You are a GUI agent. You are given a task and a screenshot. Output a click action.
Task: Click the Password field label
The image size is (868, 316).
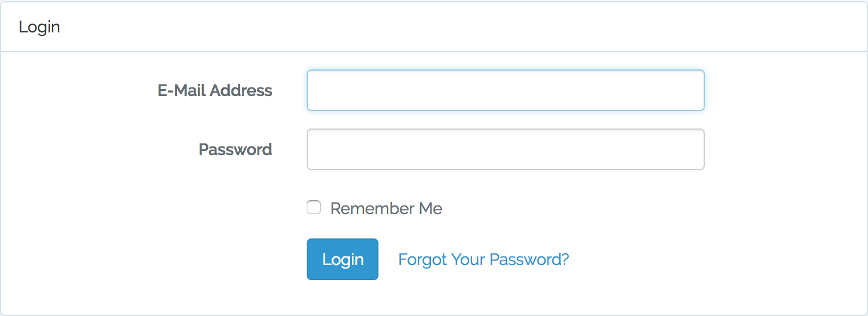click(236, 149)
